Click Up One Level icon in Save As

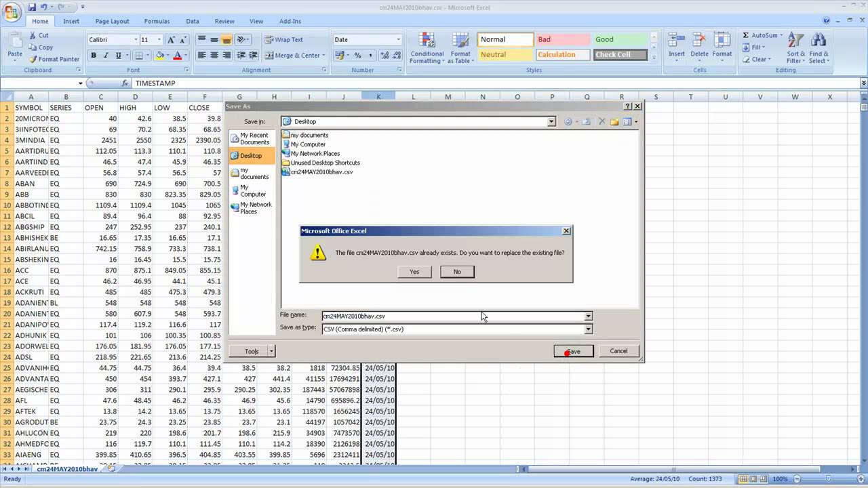[x=586, y=122]
